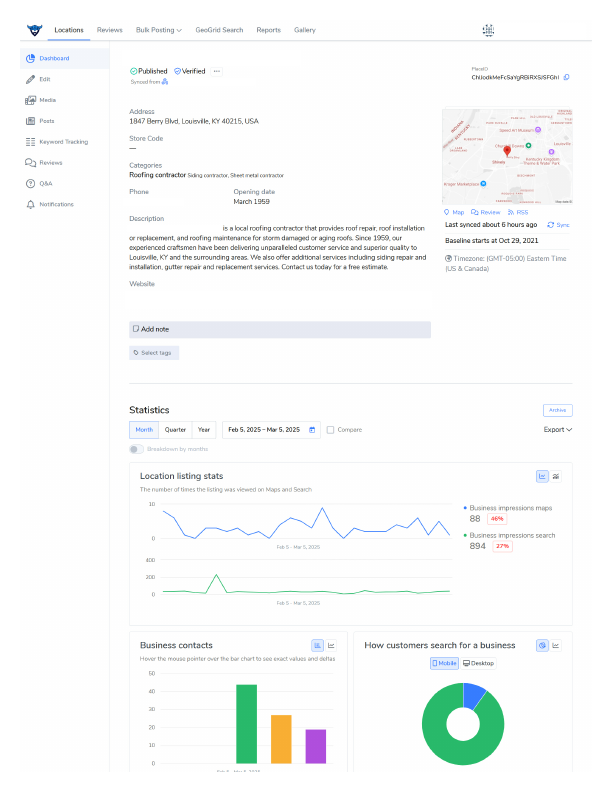Open the Select tags dropdown
The height and width of the screenshot is (792, 612).
154,353
